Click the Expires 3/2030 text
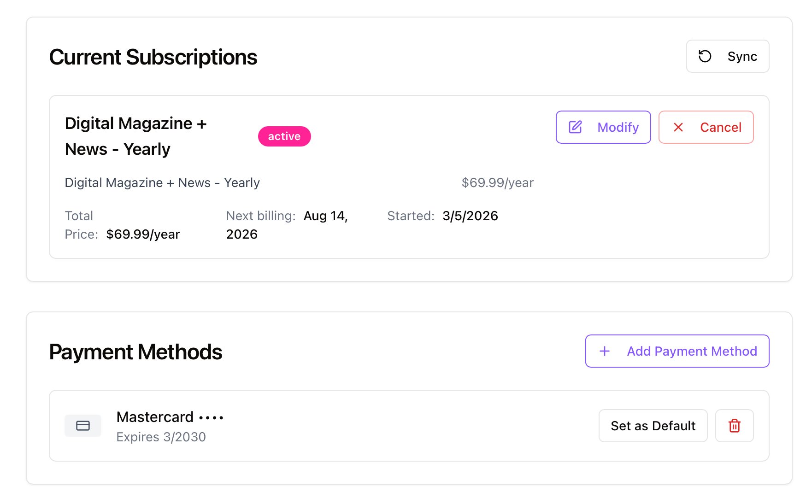 161,437
